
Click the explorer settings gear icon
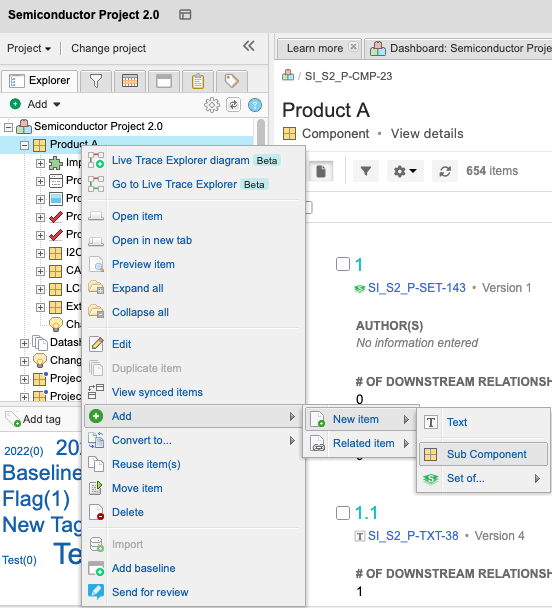(x=212, y=105)
